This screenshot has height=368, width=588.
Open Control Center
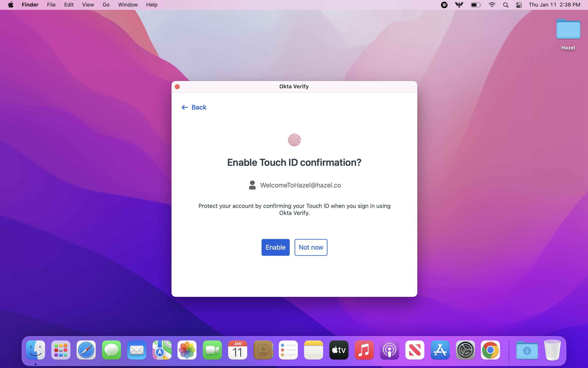pos(519,5)
